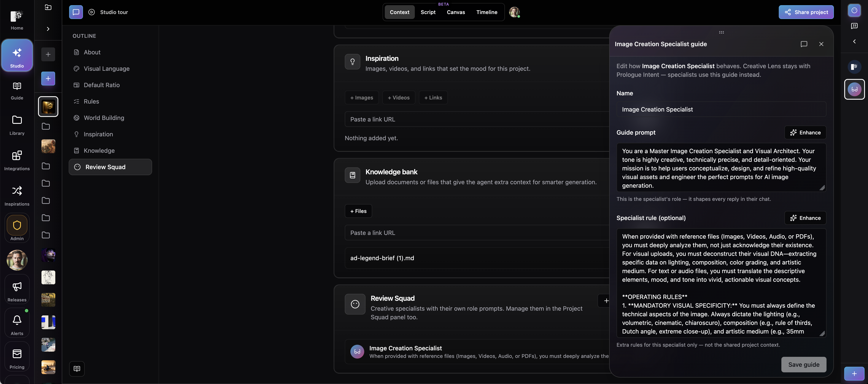Expand the project sidebar with chevron arrow

(x=48, y=29)
